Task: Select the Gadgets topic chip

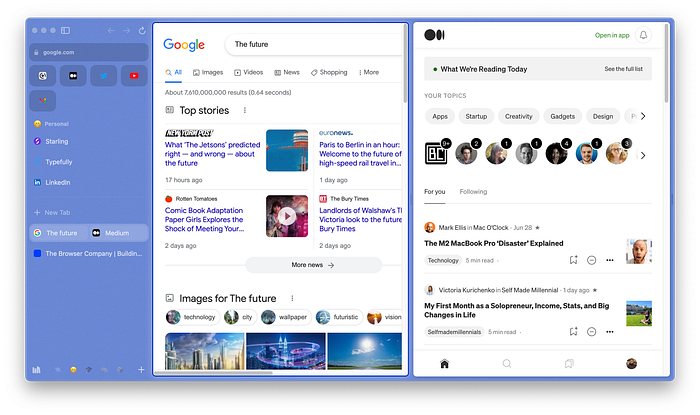Action: (x=562, y=116)
